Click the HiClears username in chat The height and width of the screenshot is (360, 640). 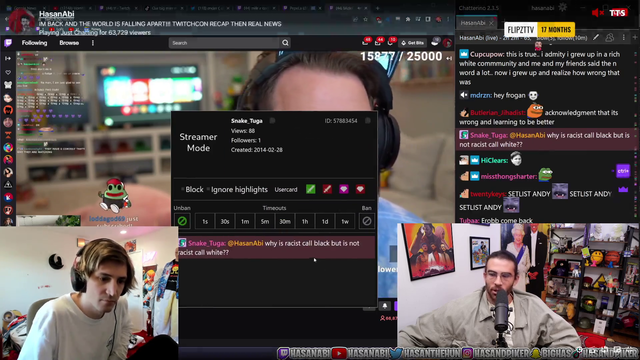click(493, 160)
